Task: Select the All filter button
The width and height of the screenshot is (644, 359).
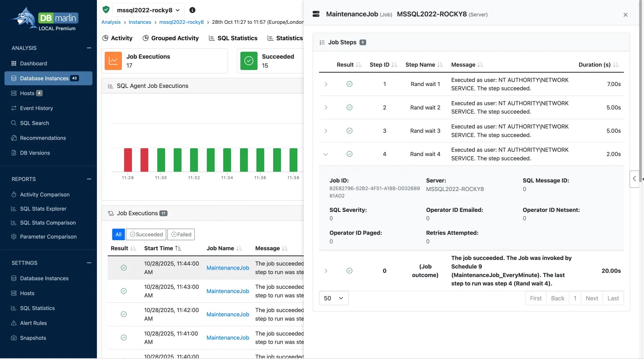Action: pyautogui.click(x=119, y=234)
